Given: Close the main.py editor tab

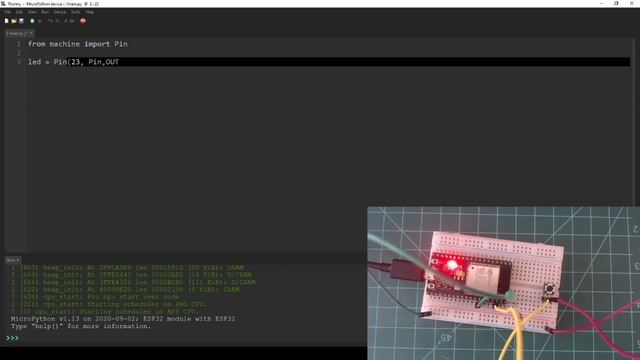Looking at the screenshot, I should (x=31, y=33).
